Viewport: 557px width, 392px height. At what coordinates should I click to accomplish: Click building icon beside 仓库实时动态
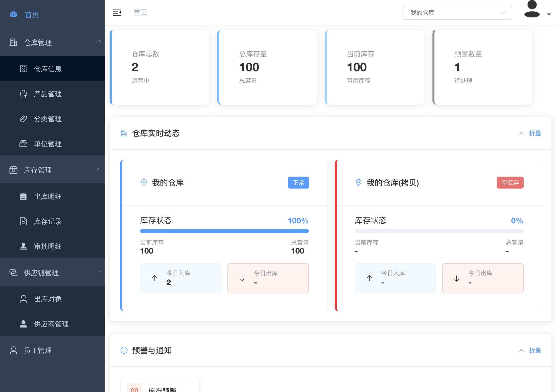(x=124, y=133)
